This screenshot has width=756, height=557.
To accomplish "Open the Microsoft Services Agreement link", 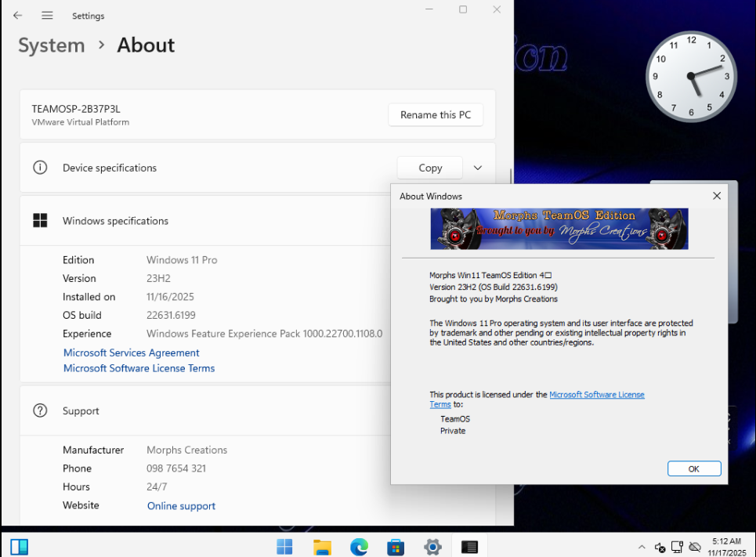I will tap(131, 353).
